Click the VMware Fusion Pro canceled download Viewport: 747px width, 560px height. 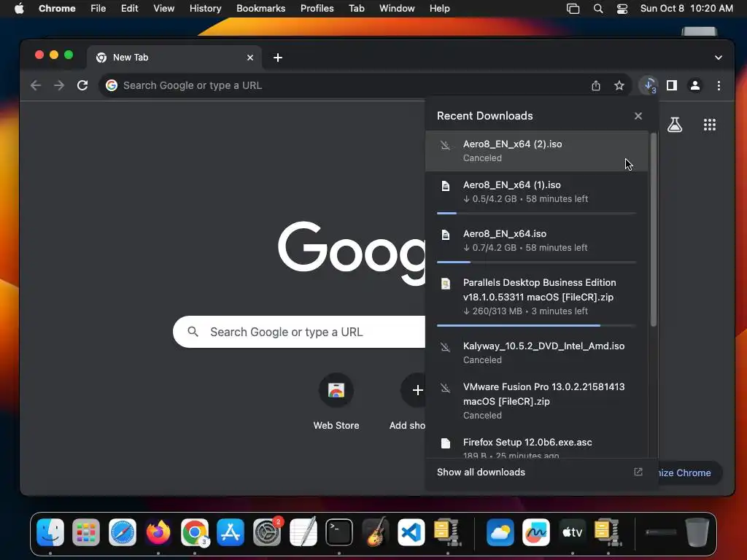537,401
